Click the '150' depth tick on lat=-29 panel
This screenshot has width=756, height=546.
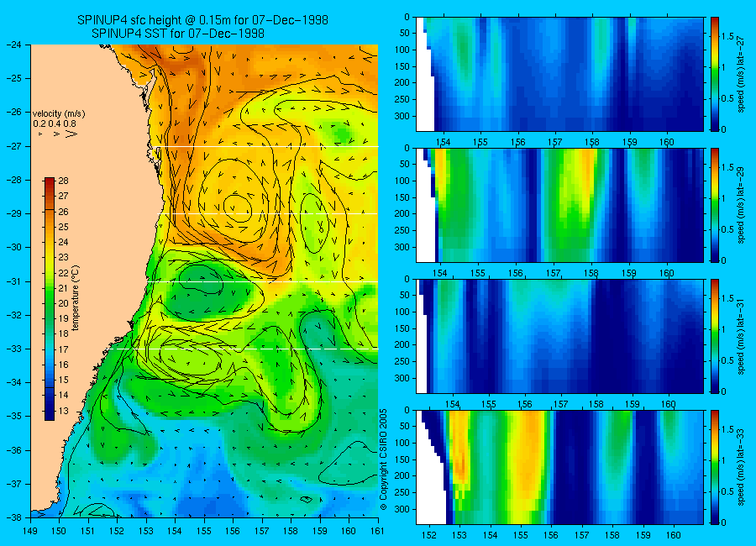pos(402,197)
